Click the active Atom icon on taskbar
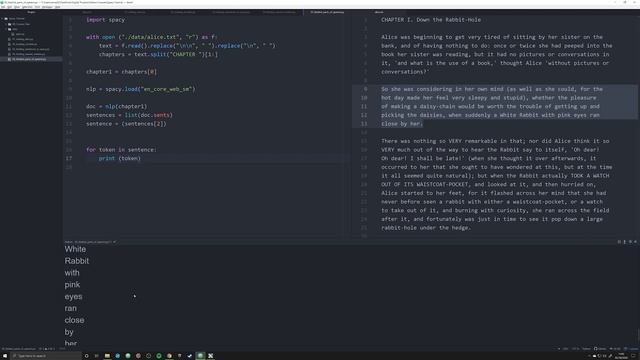This screenshot has width=640, height=360. 200,356
